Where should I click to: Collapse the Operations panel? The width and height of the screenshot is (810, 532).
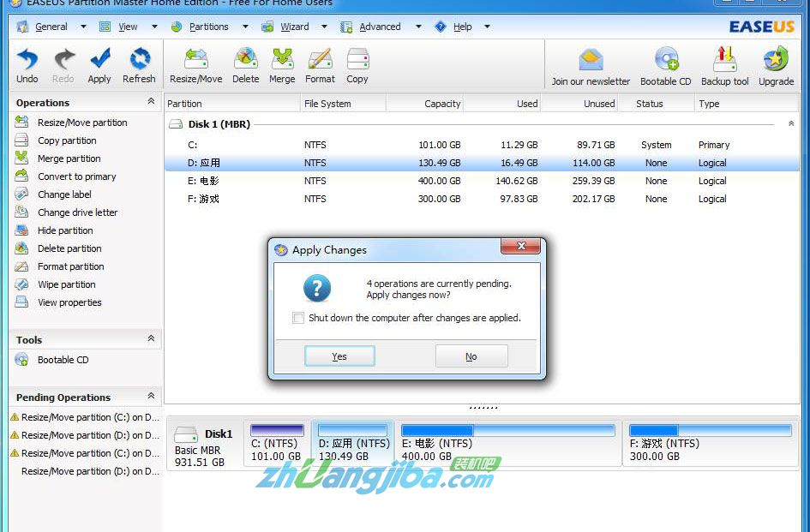(x=151, y=102)
